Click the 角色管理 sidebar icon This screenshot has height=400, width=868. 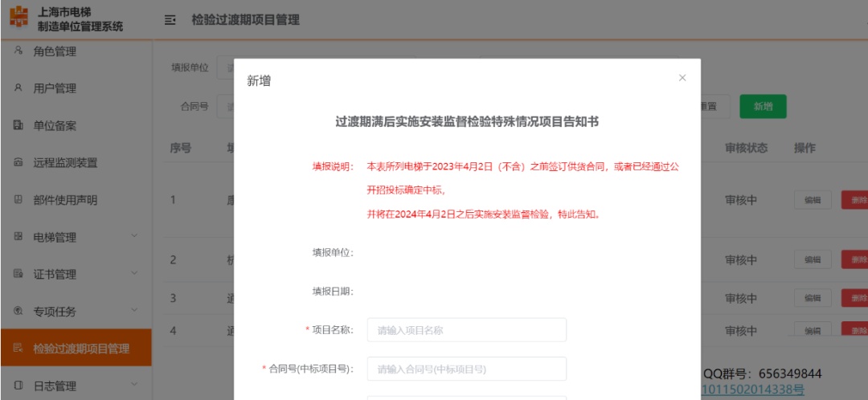(18, 51)
